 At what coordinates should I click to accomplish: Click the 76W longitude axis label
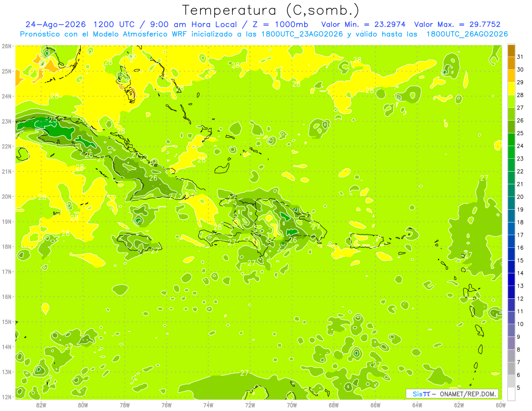pyautogui.click(x=167, y=405)
